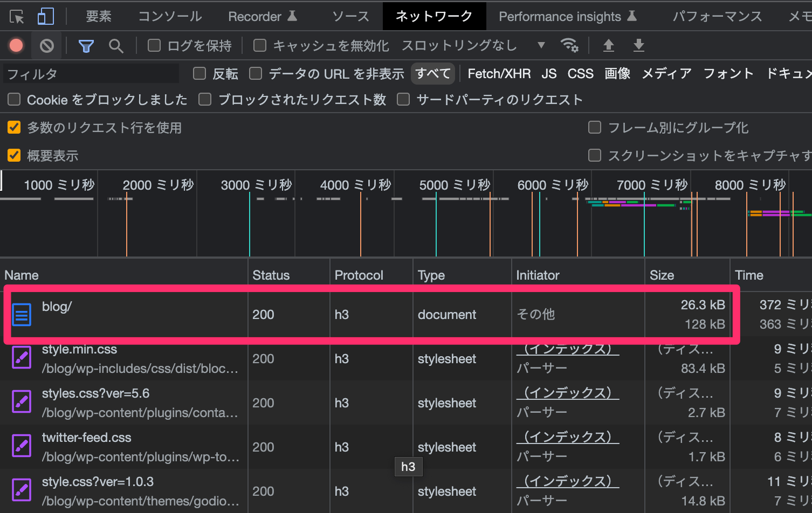Screen dimensions: 812x513
Task: Filter requests by JS
Action: click(x=549, y=73)
